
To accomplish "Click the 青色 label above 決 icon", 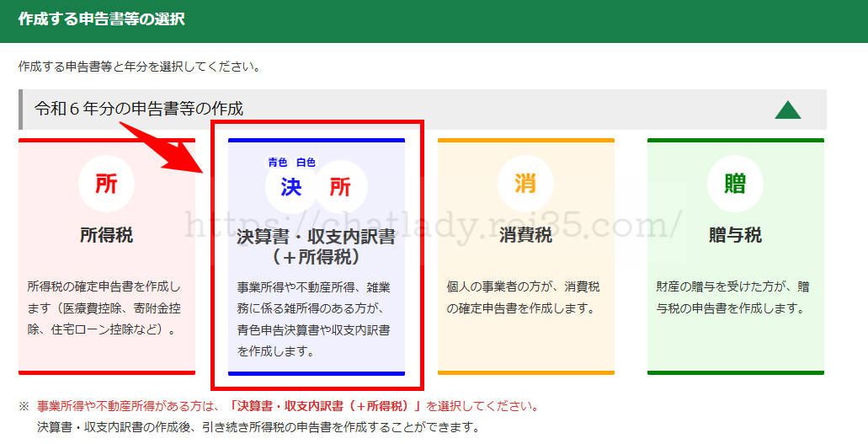I will pyautogui.click(x=278, y=163).
